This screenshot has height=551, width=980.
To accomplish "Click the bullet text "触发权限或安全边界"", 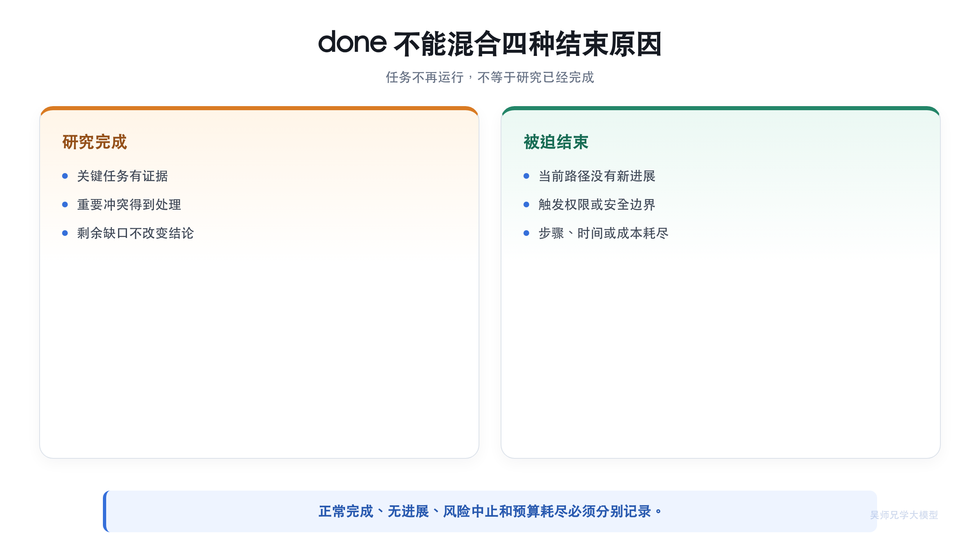I will point(597,204).
